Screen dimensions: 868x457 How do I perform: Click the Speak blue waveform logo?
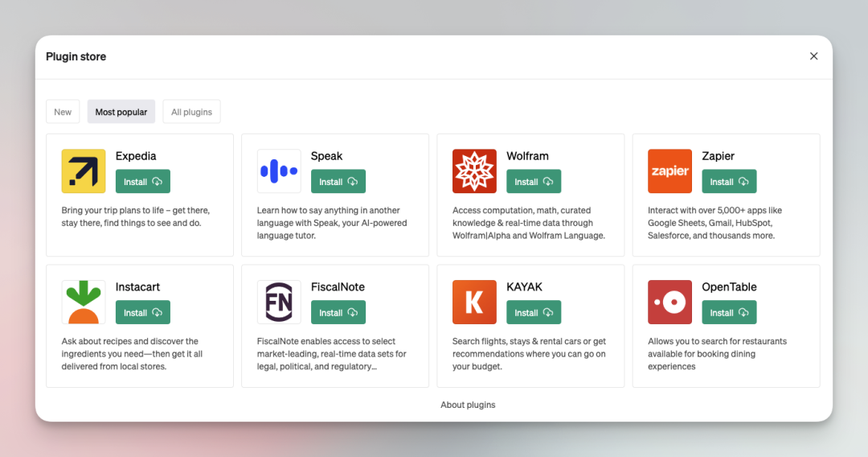pos(279,171)
